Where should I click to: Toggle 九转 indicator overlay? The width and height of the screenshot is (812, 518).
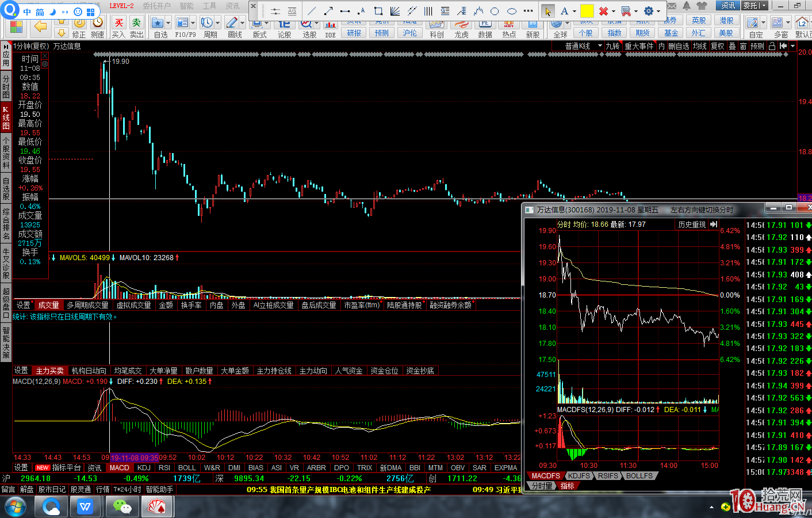(612, 46)
